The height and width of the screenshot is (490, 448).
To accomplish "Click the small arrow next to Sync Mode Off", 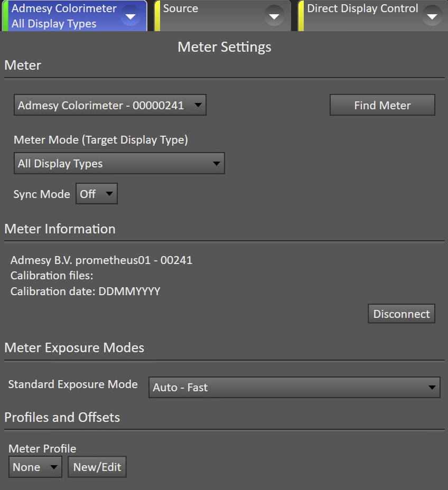I will 109,194.
